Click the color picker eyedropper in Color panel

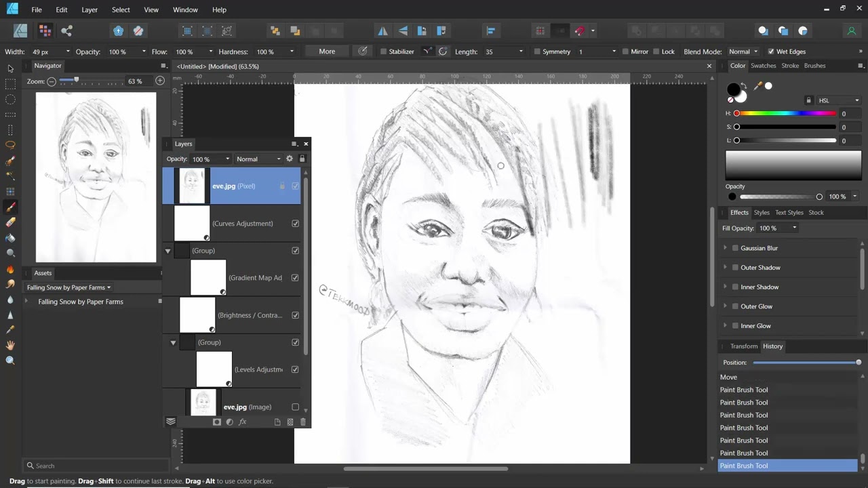pyautogui.click(x=758, y=86)
